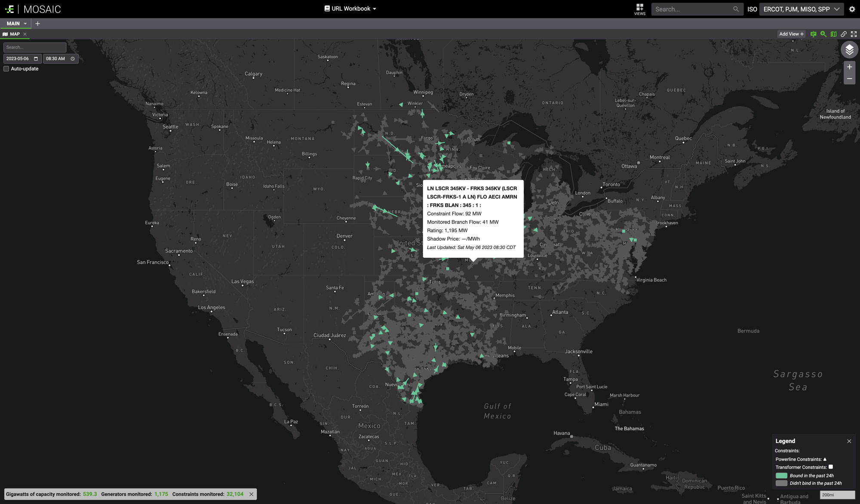The image size is (860, 504).
Task: Click the 08:30 AM time field
Action: (61, 58)
